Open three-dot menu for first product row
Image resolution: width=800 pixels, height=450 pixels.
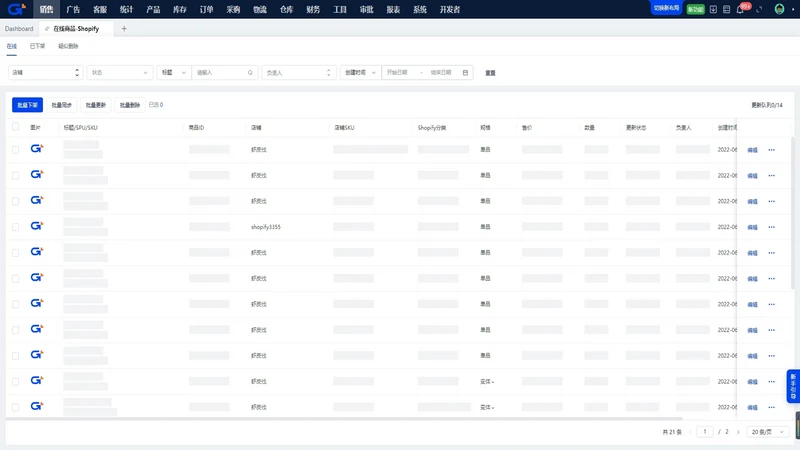click(x=771, y=150)
